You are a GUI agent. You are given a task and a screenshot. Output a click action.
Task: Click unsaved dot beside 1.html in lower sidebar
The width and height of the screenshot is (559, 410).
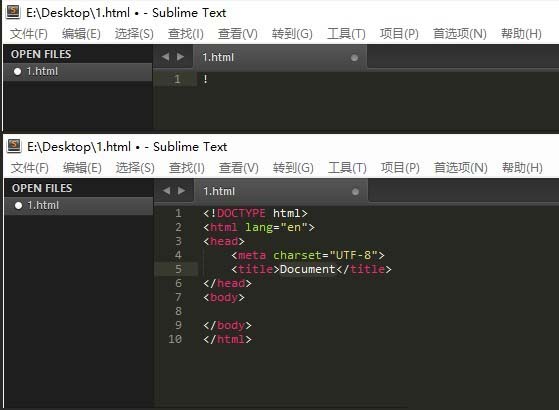[x=18, y=206]
